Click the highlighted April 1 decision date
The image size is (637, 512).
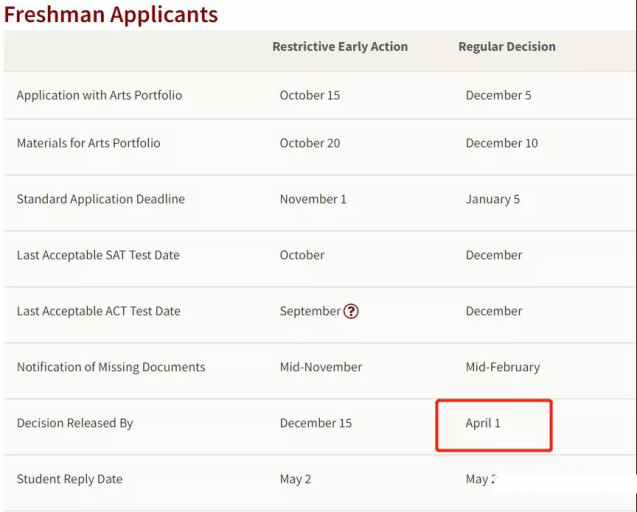pyautogui.click(x=483, y=423)
